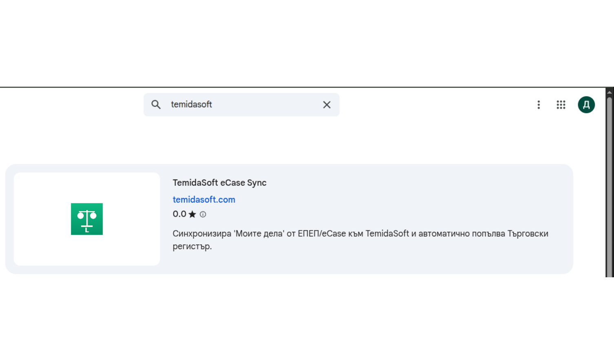The image size is (614, 364).
Task: Open the account avatar with letter Д
Action: (x=586, y=105)
